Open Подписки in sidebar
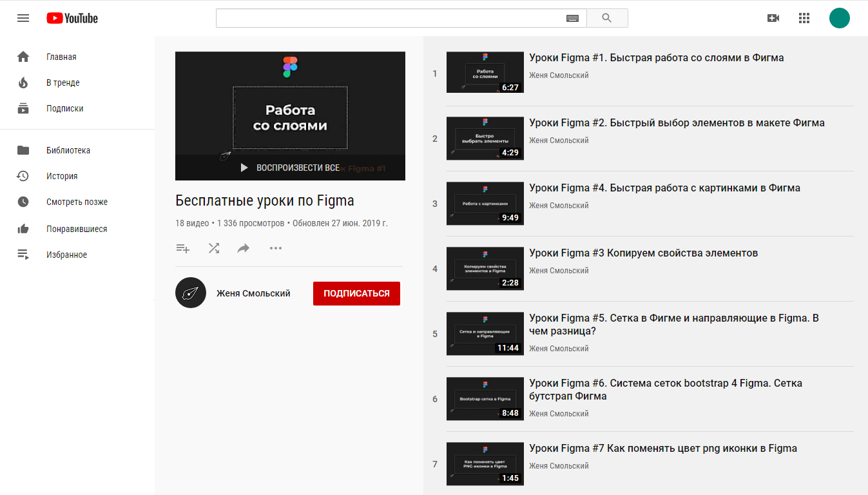Viewport: 868px width, 495px height. (65, 108)
